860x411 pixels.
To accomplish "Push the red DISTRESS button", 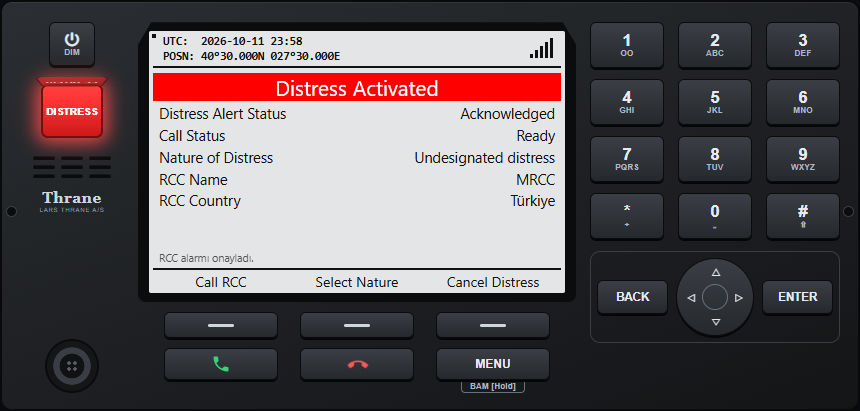I will click(72, 111).
